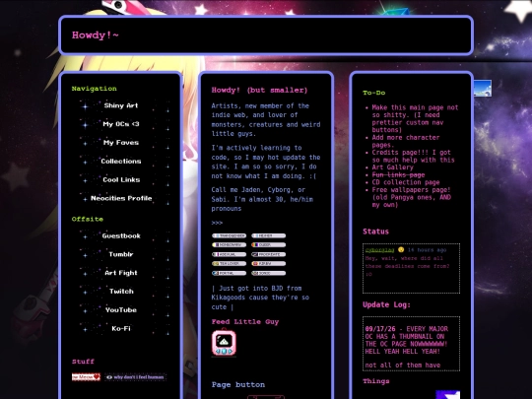The width and height of the screenshot is (532, 399).
Task: Click the badge right of Tea Lover
Action: (268, 264)
